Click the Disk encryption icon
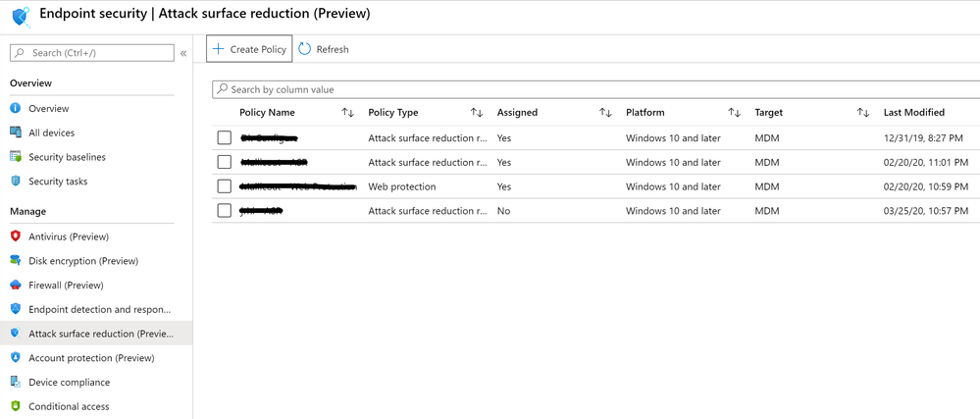The width and height of the screenshot is (980, 419). pos(16,261)
